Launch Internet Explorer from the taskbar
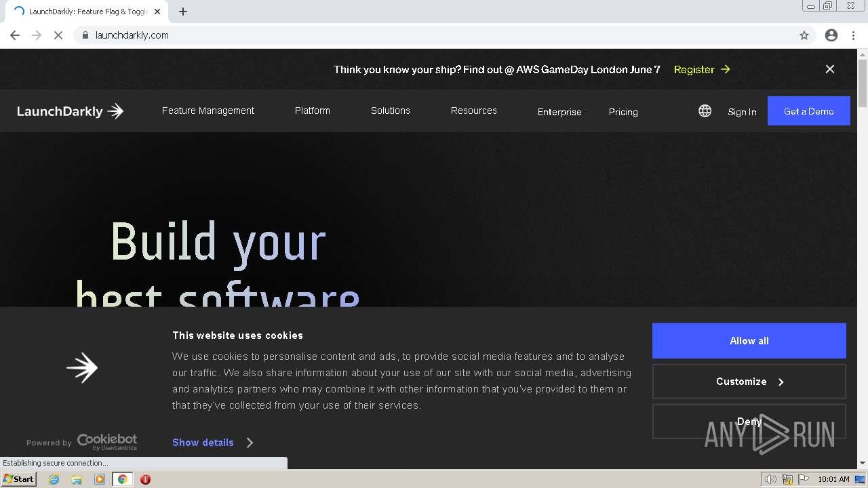Image resolution: width=868 pixels, height=488 pixels. (54, 479)
